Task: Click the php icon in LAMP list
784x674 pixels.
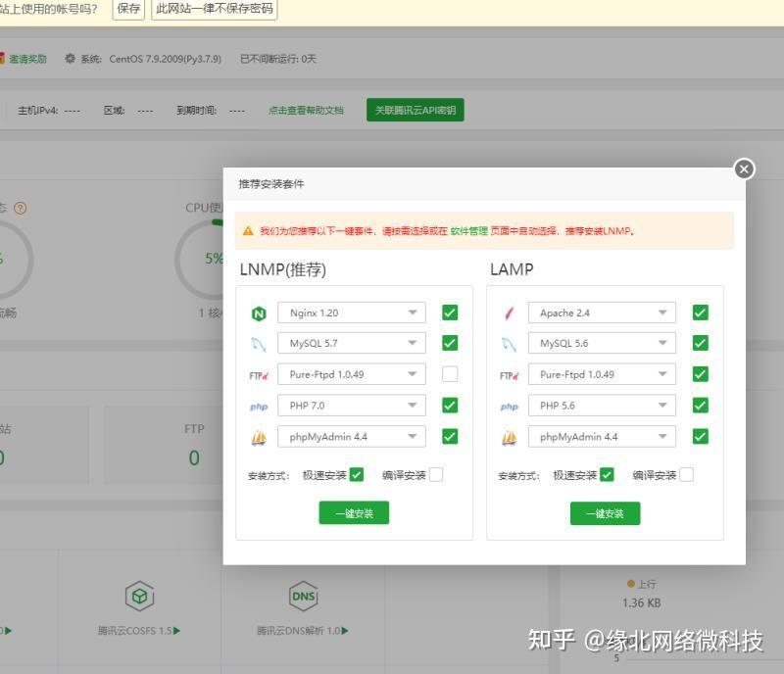Action: pyautogui.click(x=509, y=407)
